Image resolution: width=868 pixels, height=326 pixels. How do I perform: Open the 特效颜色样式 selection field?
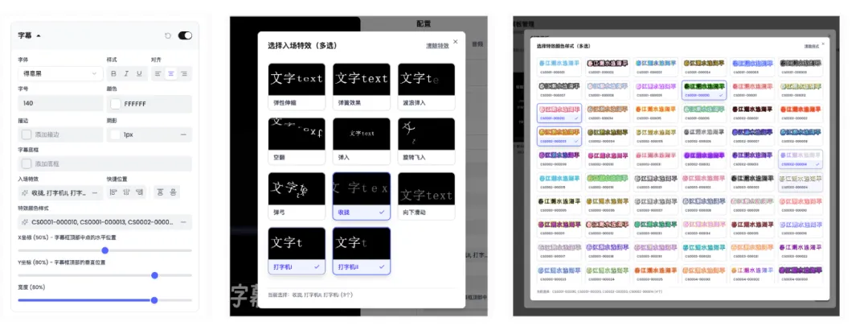104,222
